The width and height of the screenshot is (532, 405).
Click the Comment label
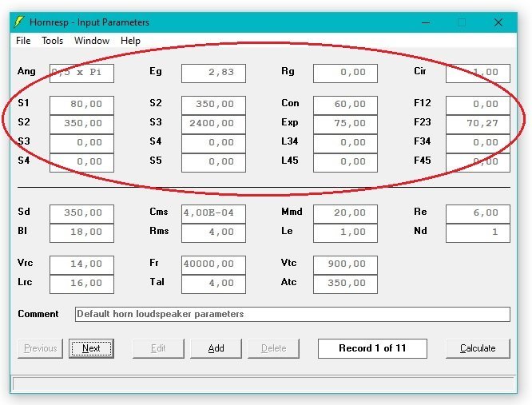pos(38,314)
